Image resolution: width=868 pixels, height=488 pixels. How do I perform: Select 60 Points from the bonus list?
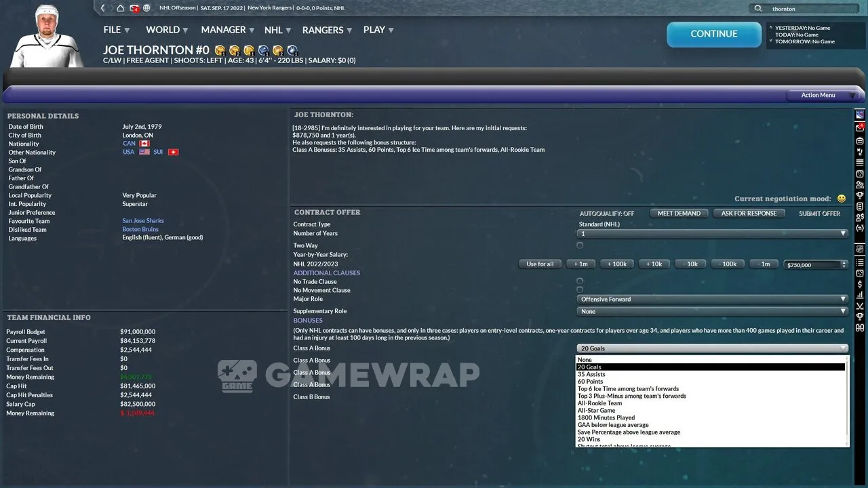coord(590,382)
